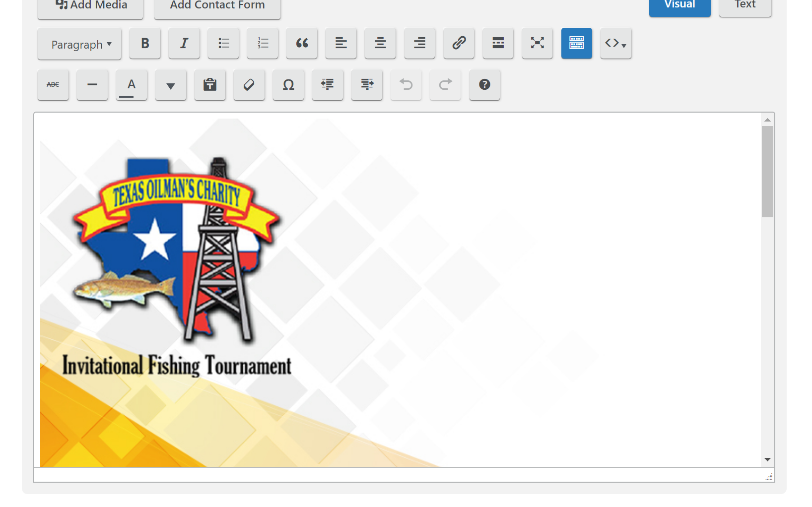Open the text color picker dropdown
Screen dimensions: 812x507
tap(171, 85)
